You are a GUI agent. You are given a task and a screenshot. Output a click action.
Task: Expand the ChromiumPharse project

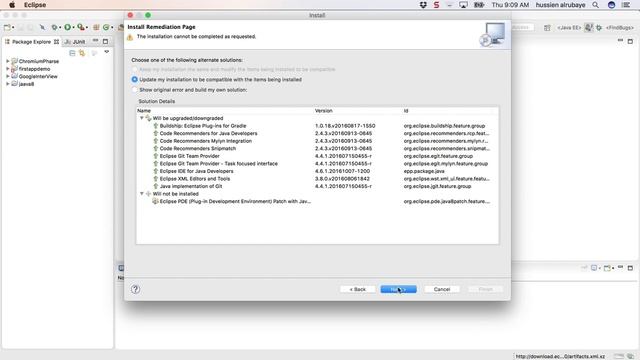coord(7,61)
